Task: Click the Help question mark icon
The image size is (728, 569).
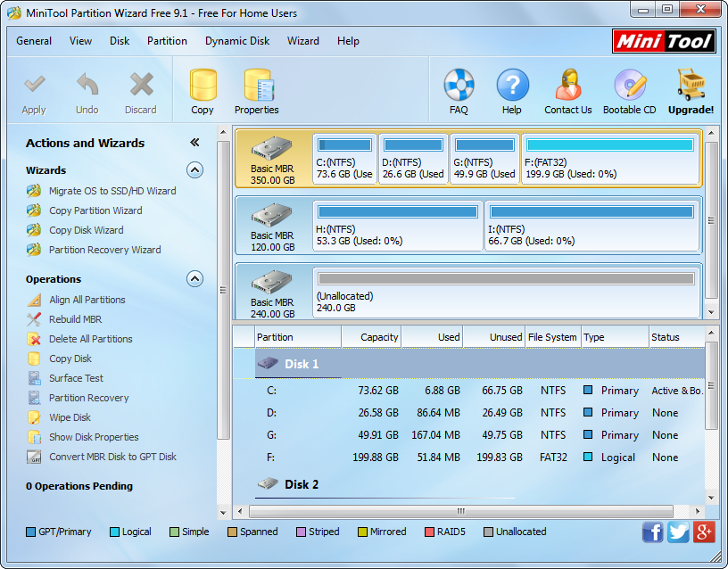Action: tap(512, 85)
